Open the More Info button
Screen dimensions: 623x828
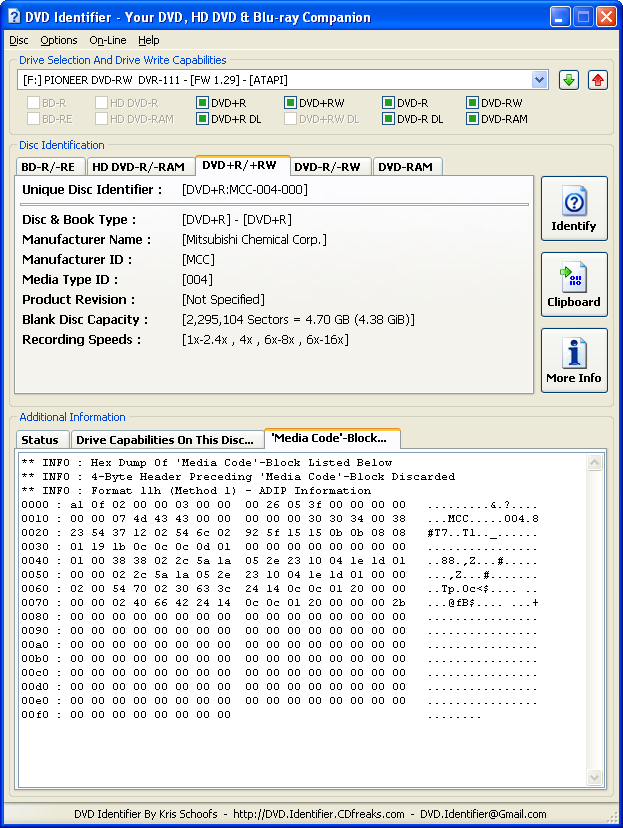(x=574, y=361)
